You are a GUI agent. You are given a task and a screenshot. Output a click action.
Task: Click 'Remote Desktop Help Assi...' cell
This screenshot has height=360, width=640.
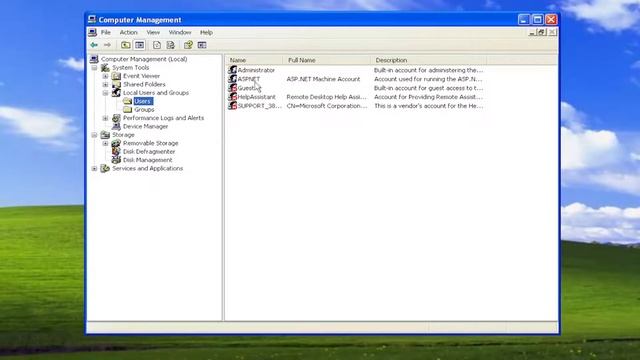(x=327, y=97)
